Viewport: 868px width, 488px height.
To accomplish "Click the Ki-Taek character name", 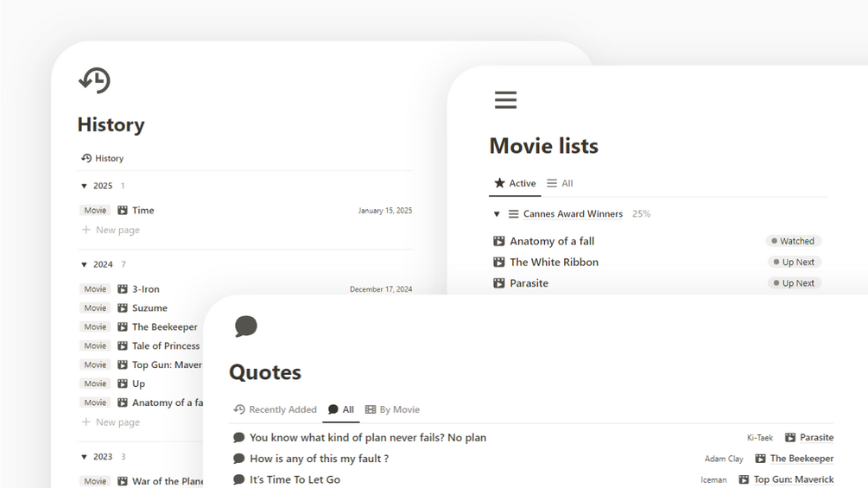I will pos(759,438).
